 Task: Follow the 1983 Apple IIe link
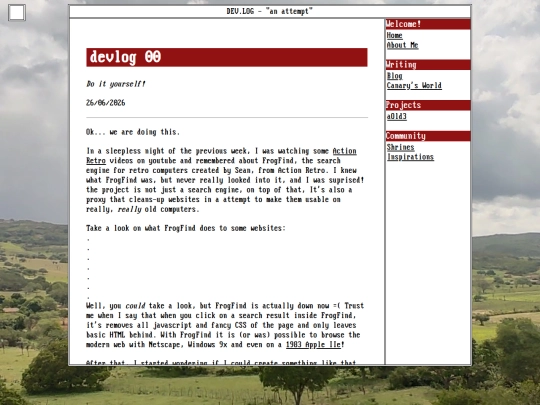tap(313, 344)
